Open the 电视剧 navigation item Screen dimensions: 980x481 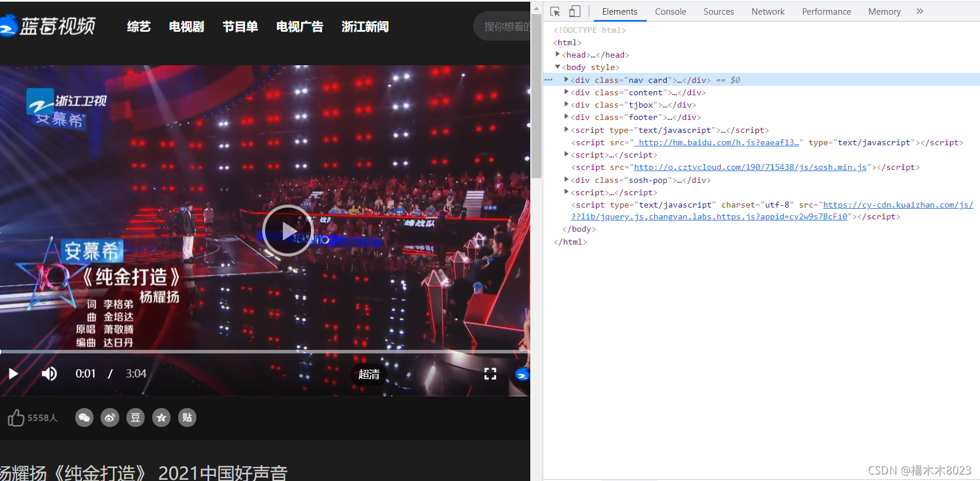click(186, 26)
